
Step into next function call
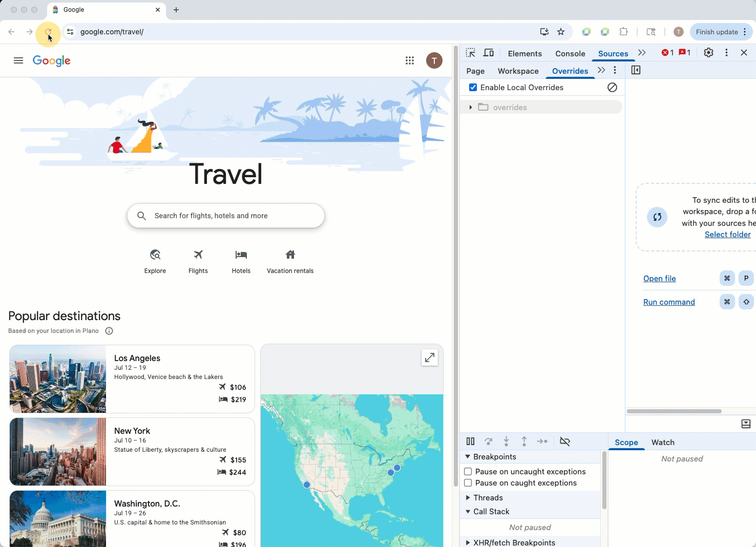(x=506, y=441)
